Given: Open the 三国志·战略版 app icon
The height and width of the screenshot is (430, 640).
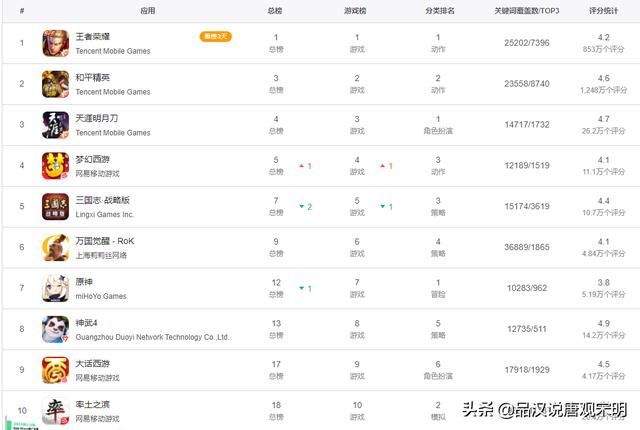Looking at the screenshot, I should pos(56,206).
